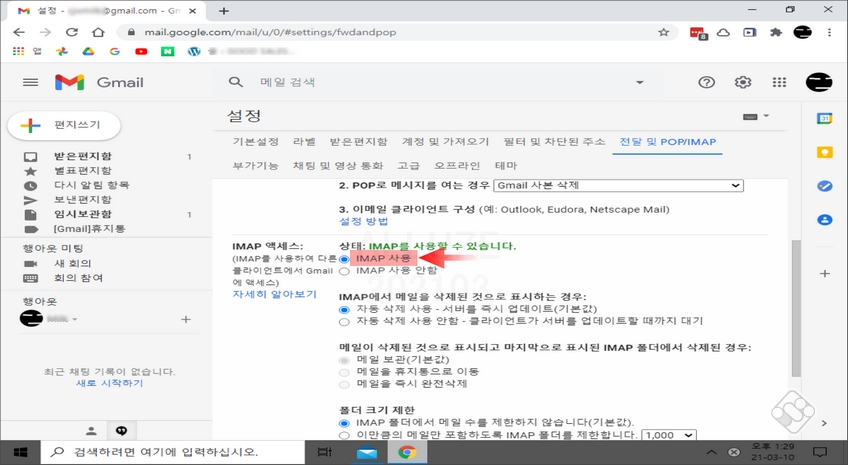Open the Google apps grid icon

779,82
